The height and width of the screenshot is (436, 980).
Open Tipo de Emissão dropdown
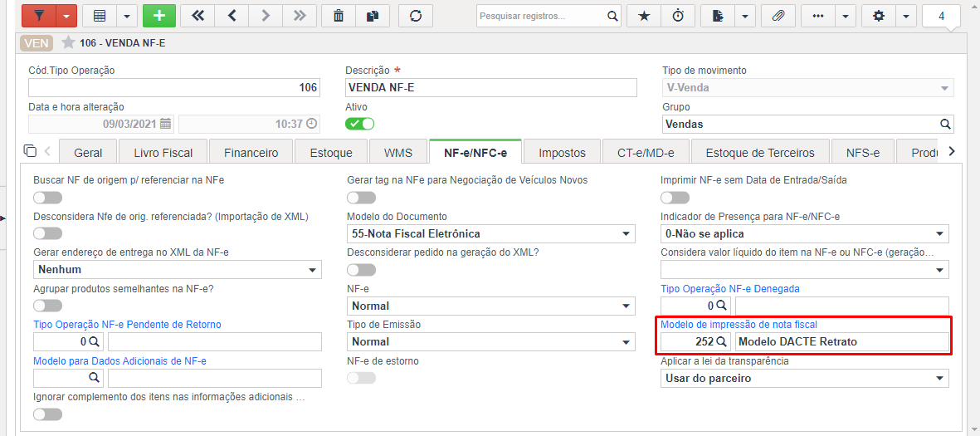(x=490, y=342)
